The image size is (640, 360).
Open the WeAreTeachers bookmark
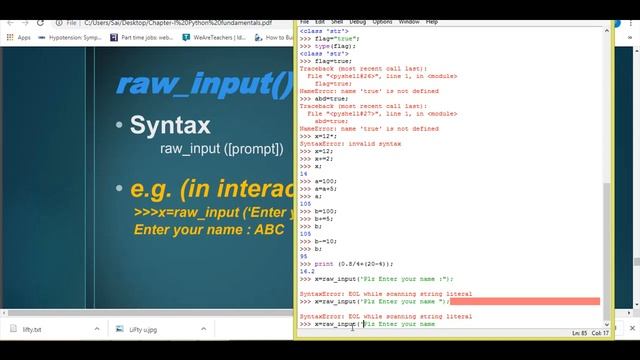tap(214, 38)
